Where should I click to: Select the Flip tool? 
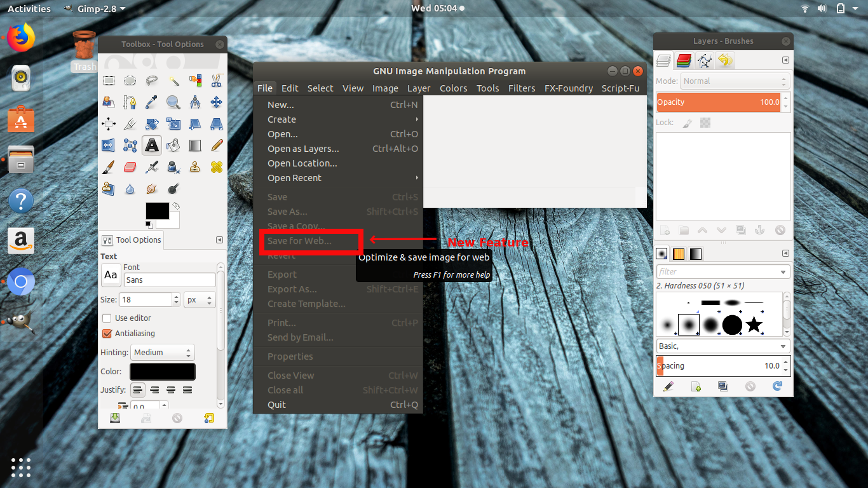pyautogui.click(x=109, y=146)
